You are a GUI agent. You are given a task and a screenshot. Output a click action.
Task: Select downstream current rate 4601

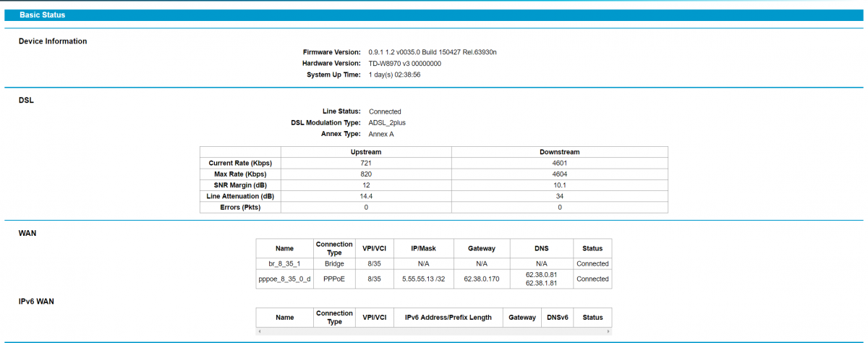(559, 164)
